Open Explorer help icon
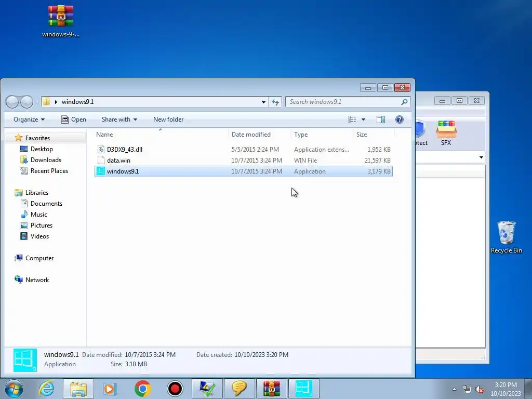Viewport: 532px width, 399px height. pyautogui.click(x=400, y=119)
